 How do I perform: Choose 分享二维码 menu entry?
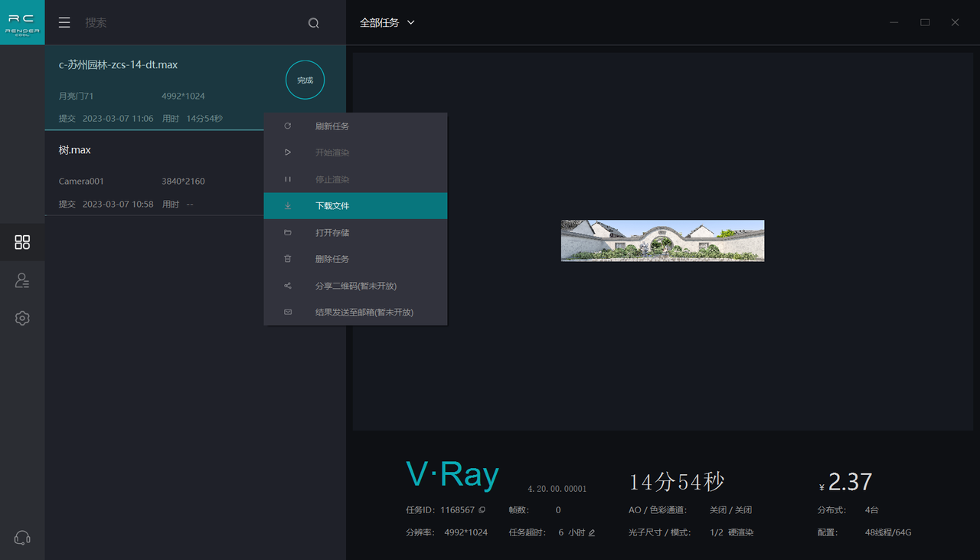coord(355,286)
